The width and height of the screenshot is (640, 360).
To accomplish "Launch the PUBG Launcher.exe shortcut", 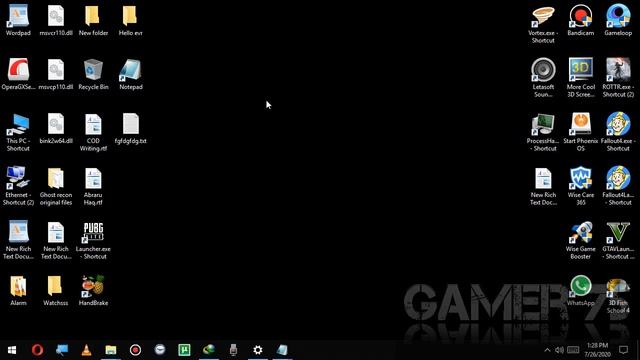I will point(93,240).
